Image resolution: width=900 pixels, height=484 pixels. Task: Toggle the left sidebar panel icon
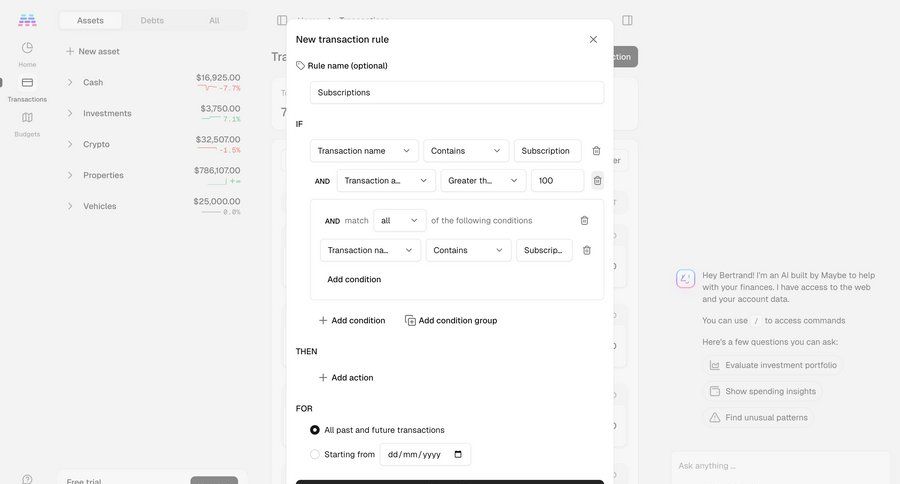(282, 20)
